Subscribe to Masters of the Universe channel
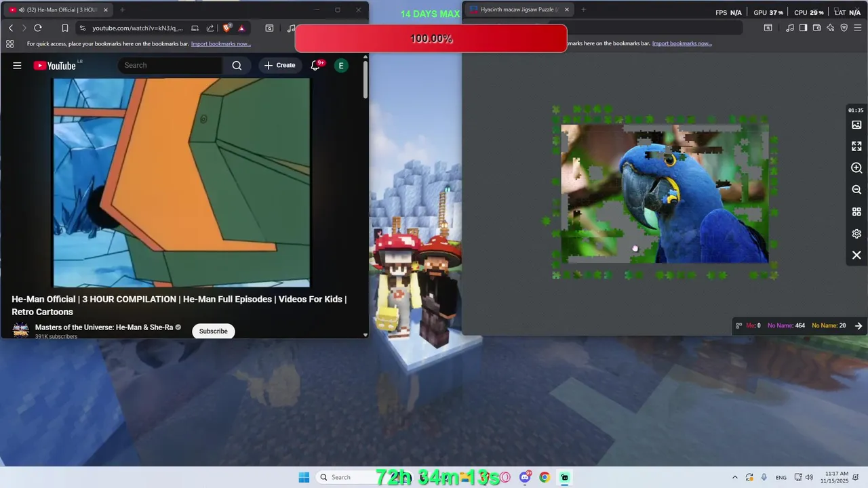This screenshot has height=488, width=868. [213, 331]
